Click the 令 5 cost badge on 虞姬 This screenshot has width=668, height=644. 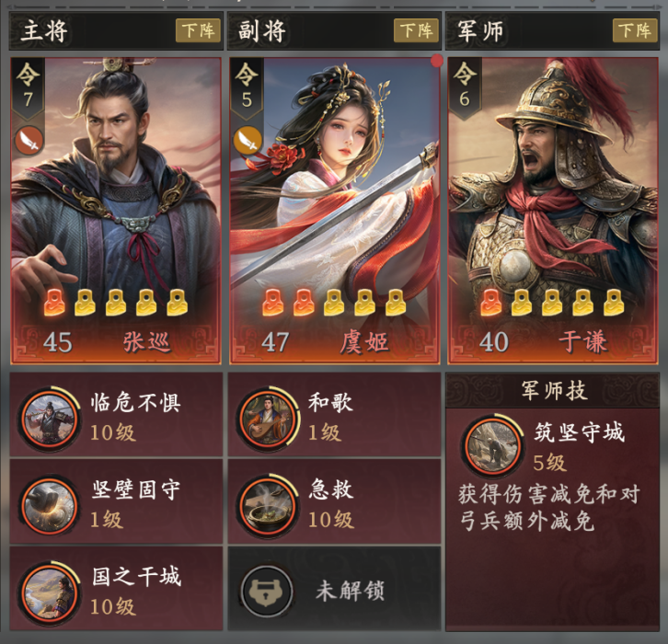click(x=247, y=87)
